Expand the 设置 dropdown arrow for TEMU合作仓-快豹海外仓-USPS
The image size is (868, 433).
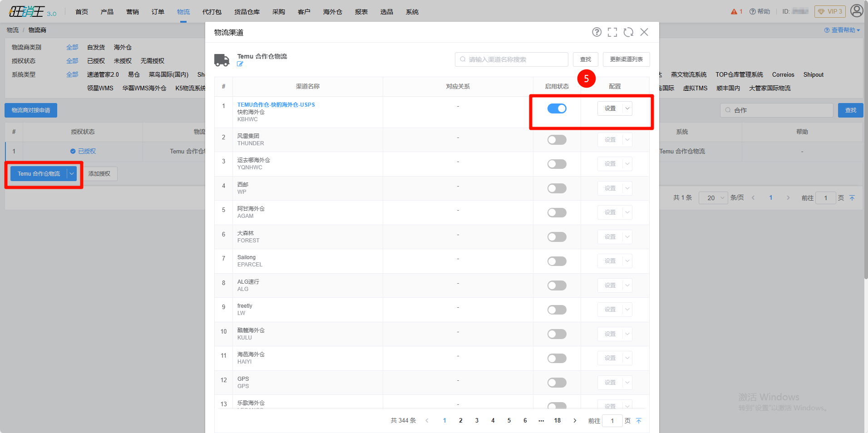pyautogui.click(x=627, y=108)
